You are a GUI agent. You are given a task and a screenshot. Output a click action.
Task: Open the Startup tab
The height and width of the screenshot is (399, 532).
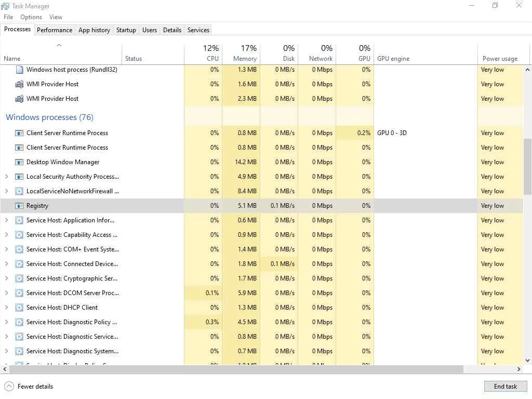pyautogui.click(x=126, y=30)
